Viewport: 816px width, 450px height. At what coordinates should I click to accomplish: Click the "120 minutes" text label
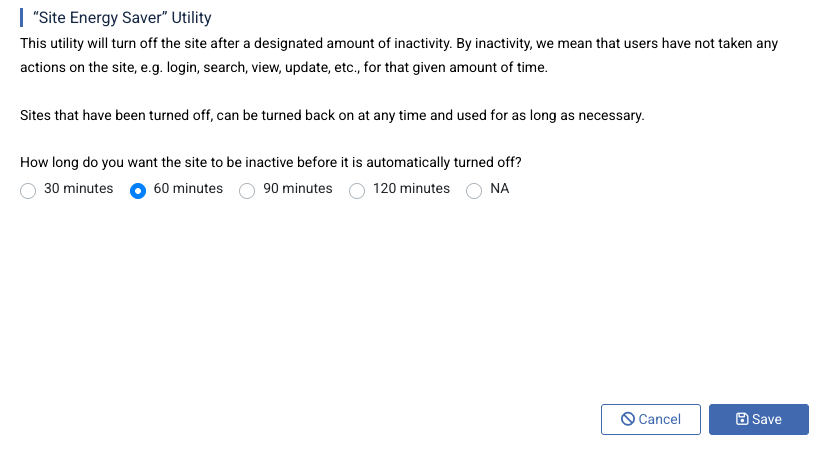411,188
